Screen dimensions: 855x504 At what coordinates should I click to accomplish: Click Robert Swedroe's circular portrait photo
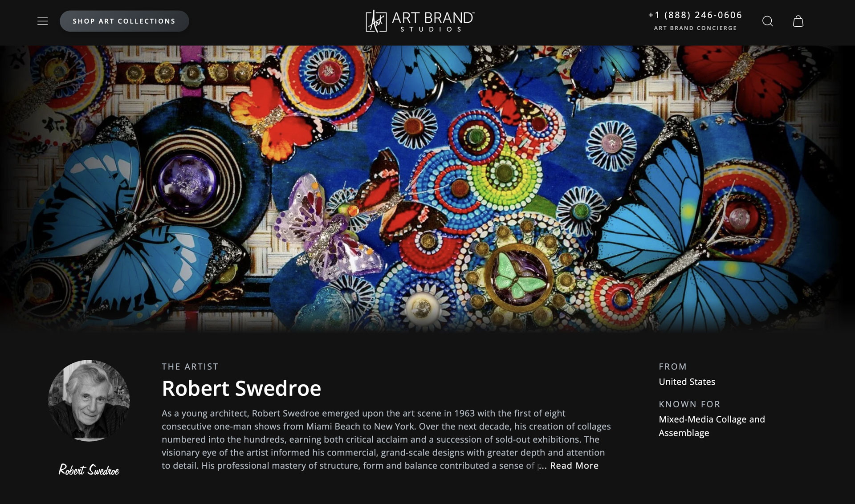pos(89,401)
